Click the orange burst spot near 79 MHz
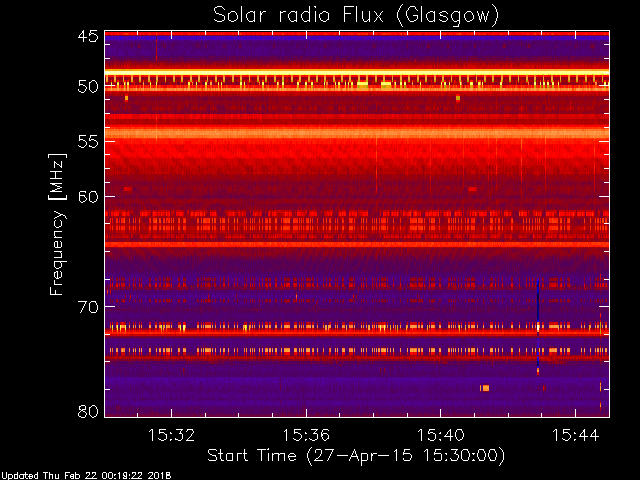The image size is (640, 480). [x=484, y=388]
